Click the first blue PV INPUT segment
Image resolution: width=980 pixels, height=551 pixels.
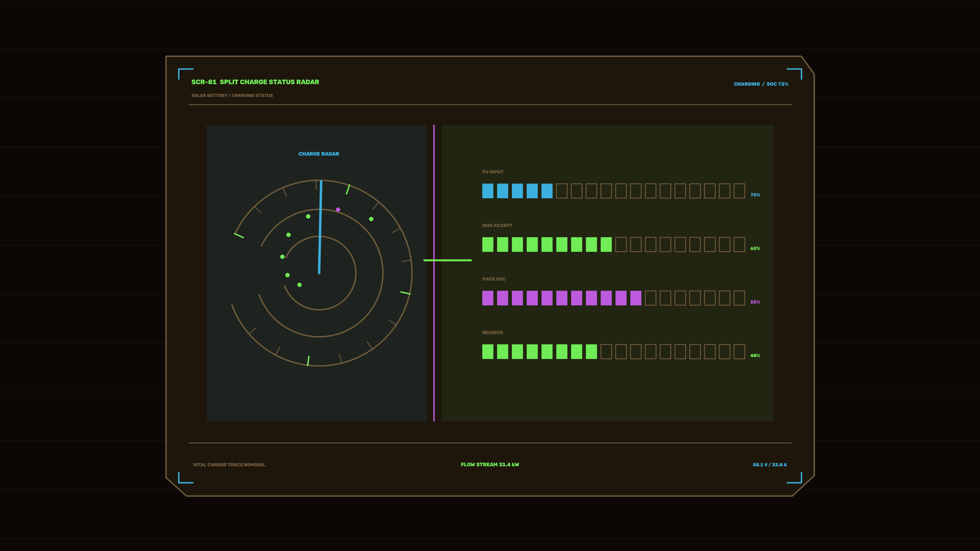(x=488, y=191)
